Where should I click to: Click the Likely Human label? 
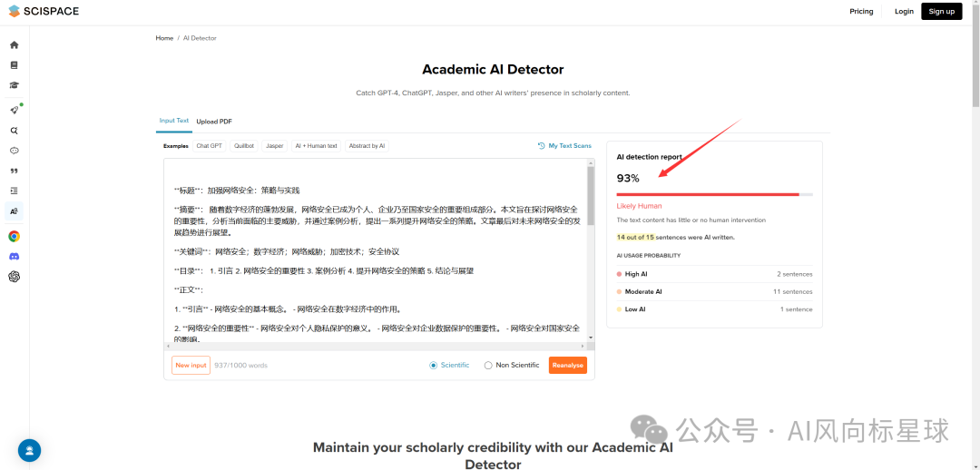[639, 206]
